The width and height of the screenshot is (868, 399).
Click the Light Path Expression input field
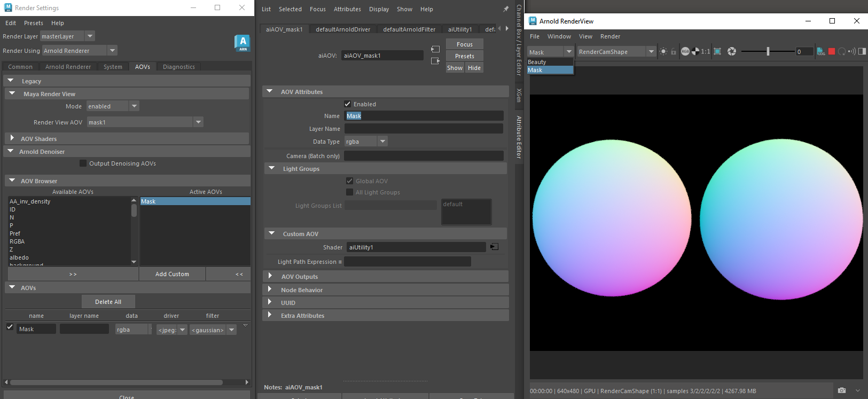[408, 261]
